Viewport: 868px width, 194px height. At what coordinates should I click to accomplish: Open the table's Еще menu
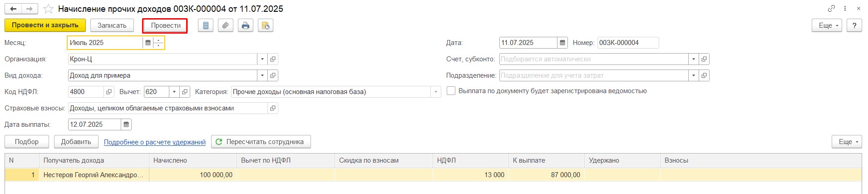tap(846, 142)
